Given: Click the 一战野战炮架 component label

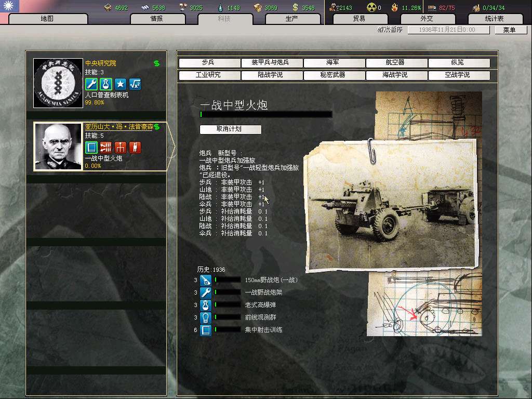Looking at the screenshot, I should pos(263,292).
